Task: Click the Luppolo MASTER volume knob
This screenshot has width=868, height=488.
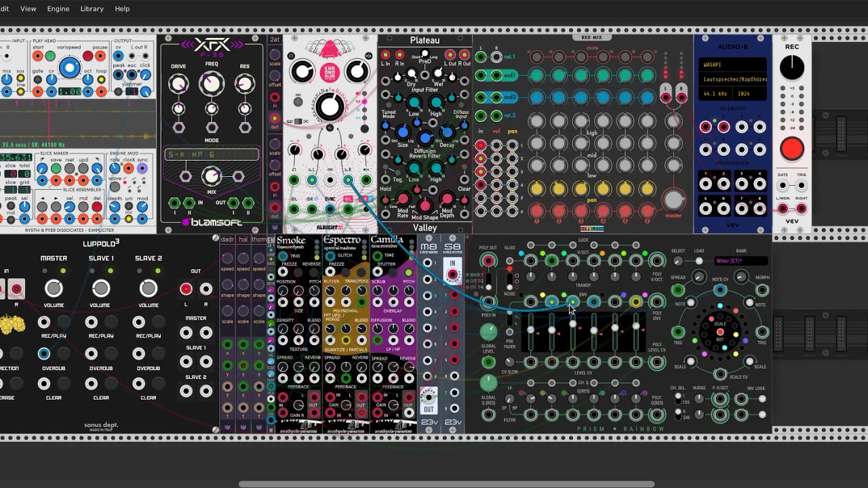Action: tap(54, 289)
